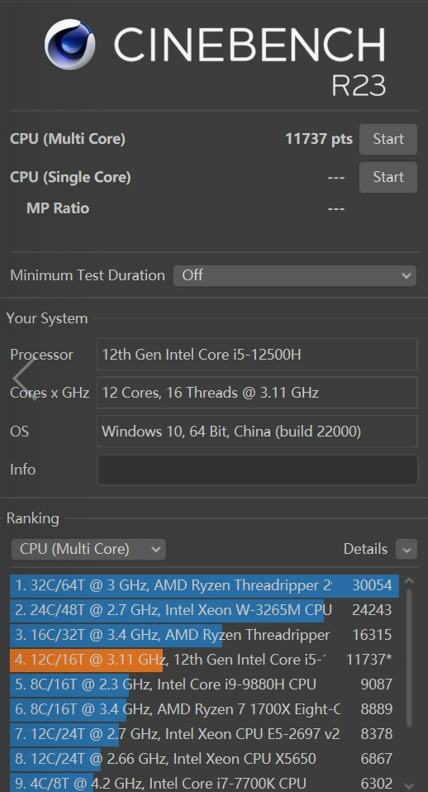Click the CPU (Single Core) label
The width and height of the screenshot is (428, 792).
(x=70, y=177)
